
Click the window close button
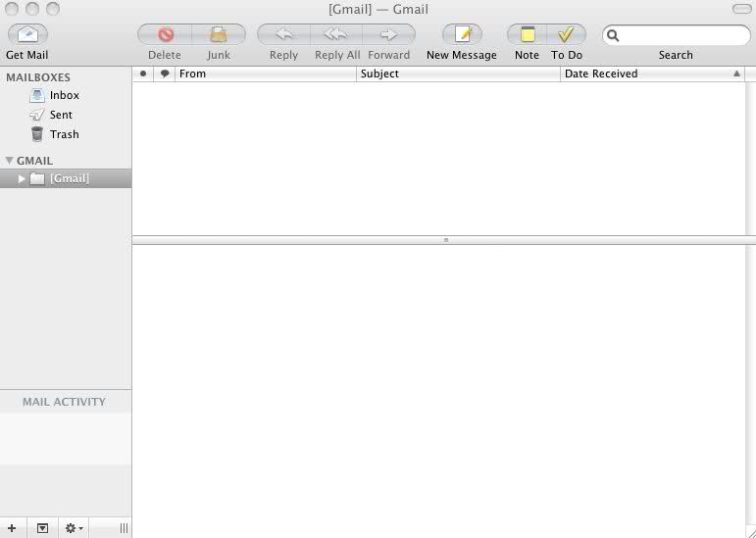12,9
